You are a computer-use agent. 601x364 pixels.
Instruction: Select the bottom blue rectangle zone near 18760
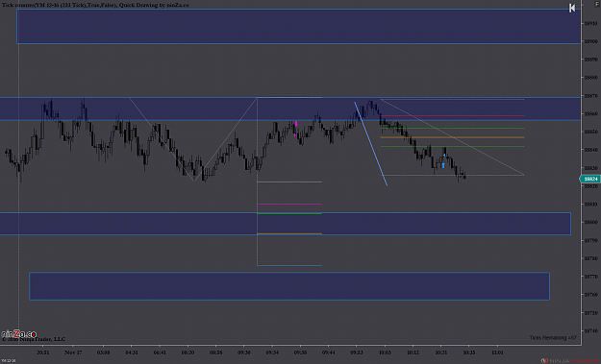point(289,286)
